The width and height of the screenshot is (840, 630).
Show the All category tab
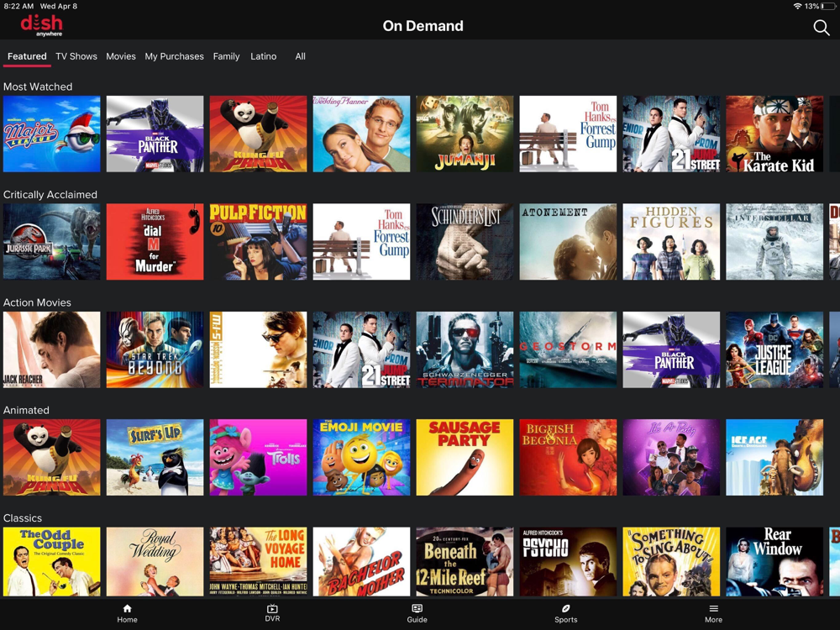pyautogui.click(x=300, y=56)
